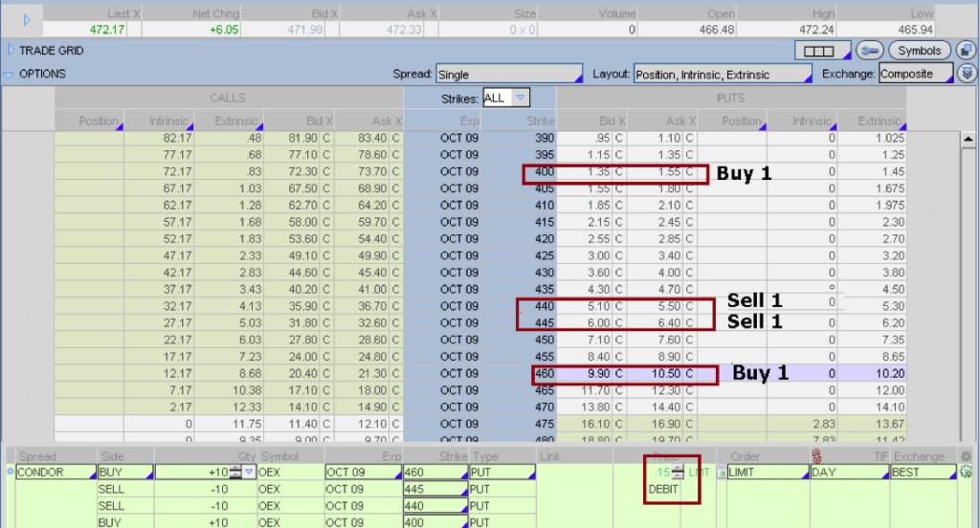Open the Exchange dropdown showing Composite
Viewport: 980px width, 528px height.
[916, 74]
